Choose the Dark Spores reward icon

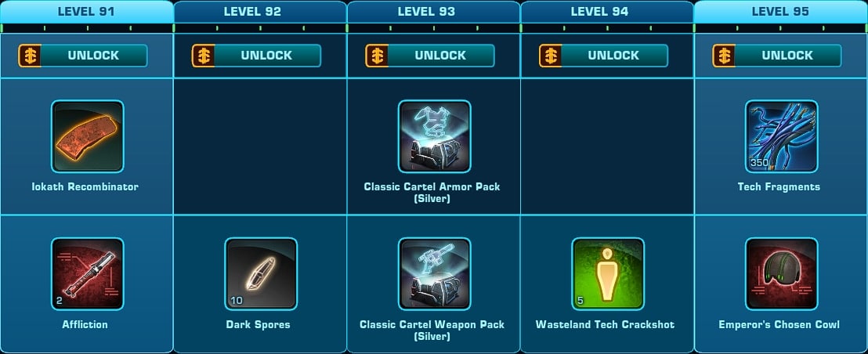click(261, 274)
